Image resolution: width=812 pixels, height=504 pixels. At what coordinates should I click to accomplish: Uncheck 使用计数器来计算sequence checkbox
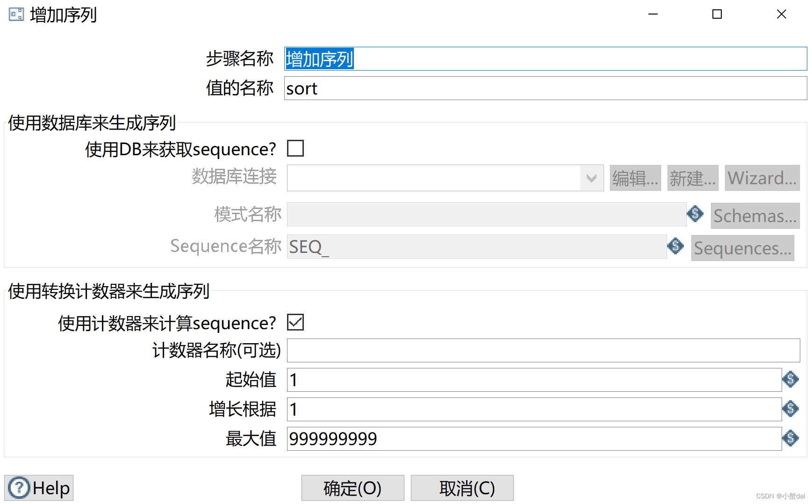[x=295, y=322]
